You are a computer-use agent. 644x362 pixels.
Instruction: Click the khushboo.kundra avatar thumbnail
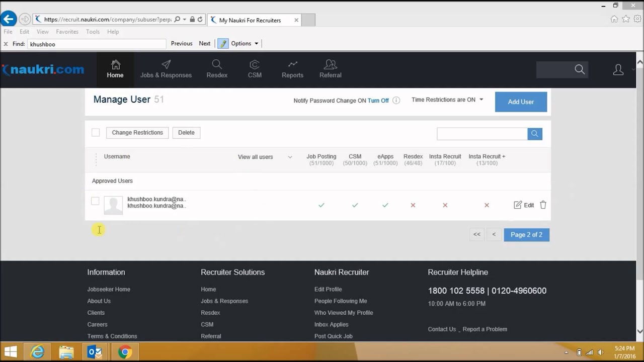pos(113,205)
